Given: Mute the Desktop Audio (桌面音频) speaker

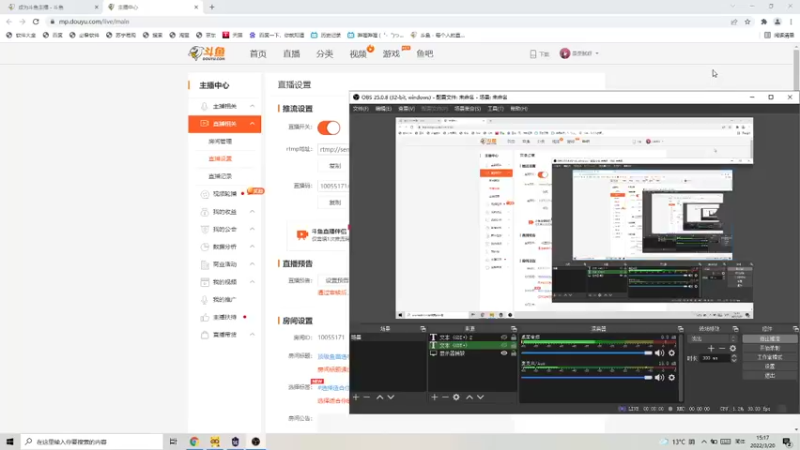Looking at the screenshot, I should (660, 353).
